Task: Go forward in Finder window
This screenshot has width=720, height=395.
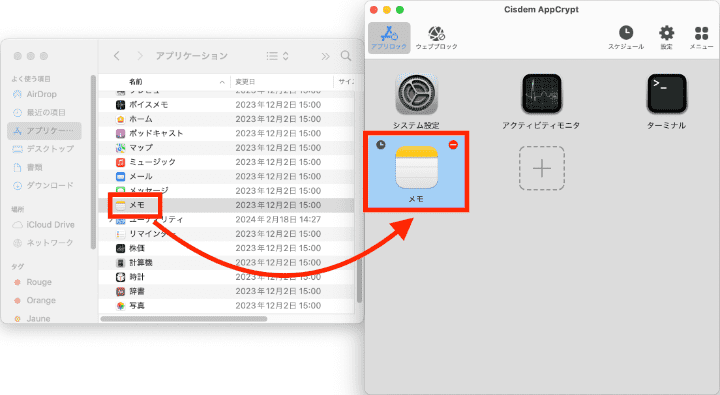Action: 140,56
